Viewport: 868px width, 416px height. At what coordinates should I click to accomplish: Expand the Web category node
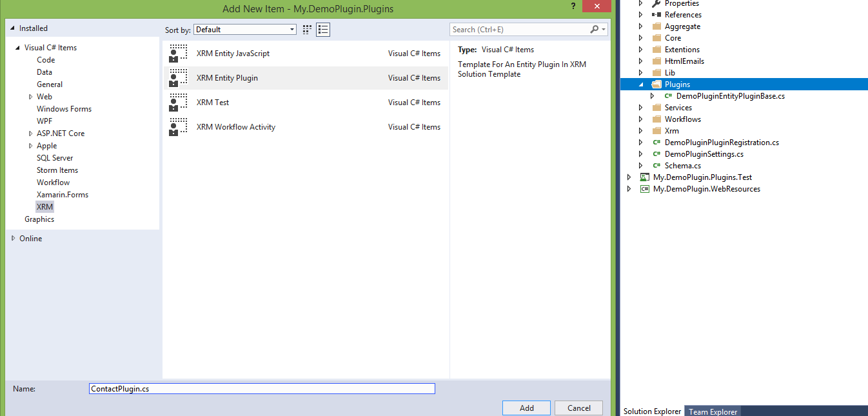(30, 97)
